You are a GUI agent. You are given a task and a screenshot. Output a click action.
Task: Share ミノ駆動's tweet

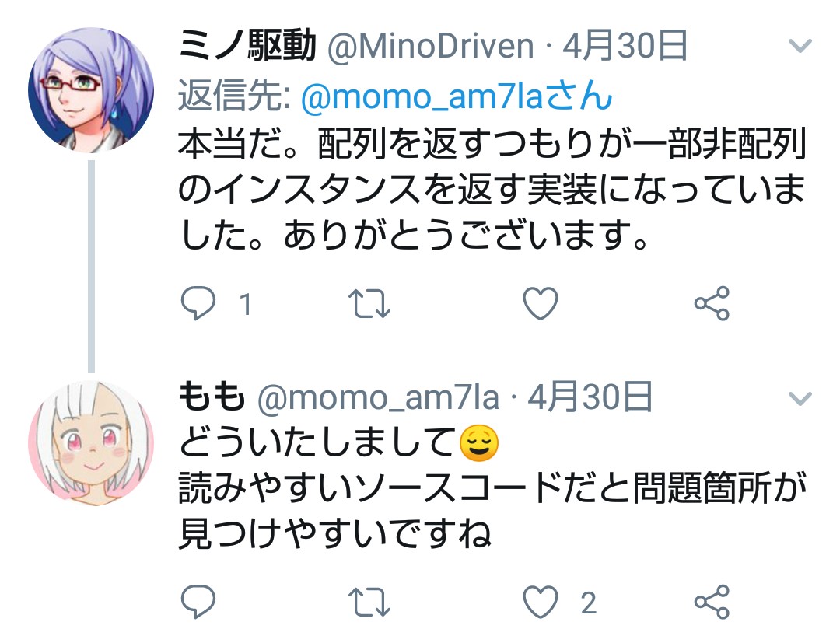(712, 303)
